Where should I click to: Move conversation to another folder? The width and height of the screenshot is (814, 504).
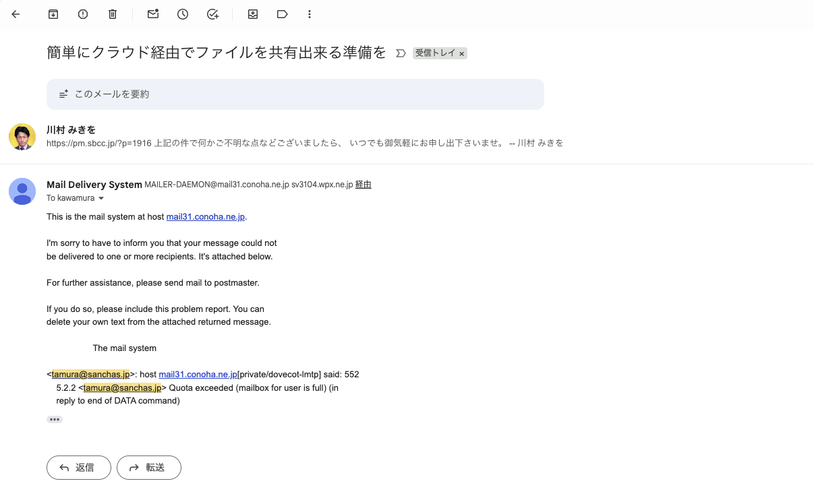(x=253, y=14)
